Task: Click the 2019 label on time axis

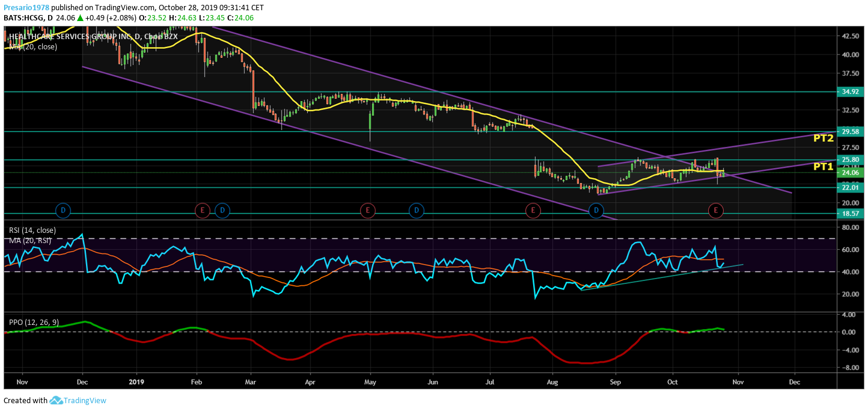Action: (136, 381)
